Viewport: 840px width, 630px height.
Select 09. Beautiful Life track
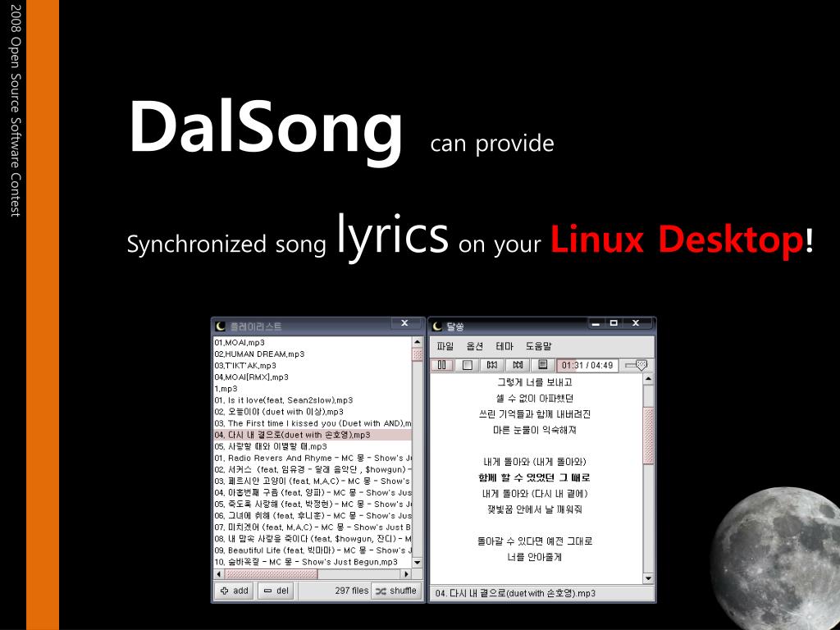(x=313, y=550)
